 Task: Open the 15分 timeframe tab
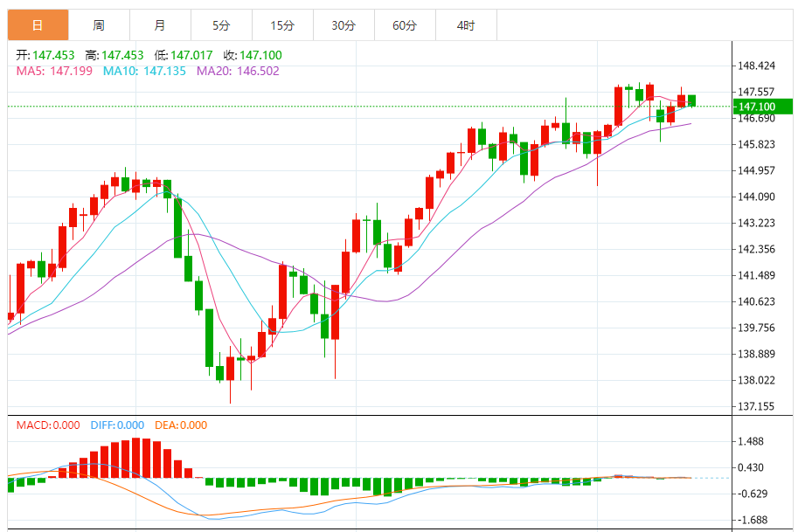(x=282, y=25)
